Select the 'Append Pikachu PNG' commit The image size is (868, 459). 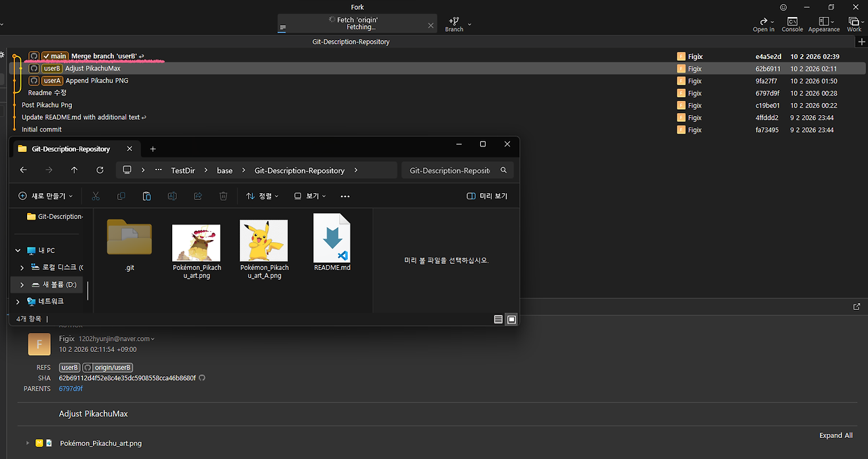coord(97,81)
